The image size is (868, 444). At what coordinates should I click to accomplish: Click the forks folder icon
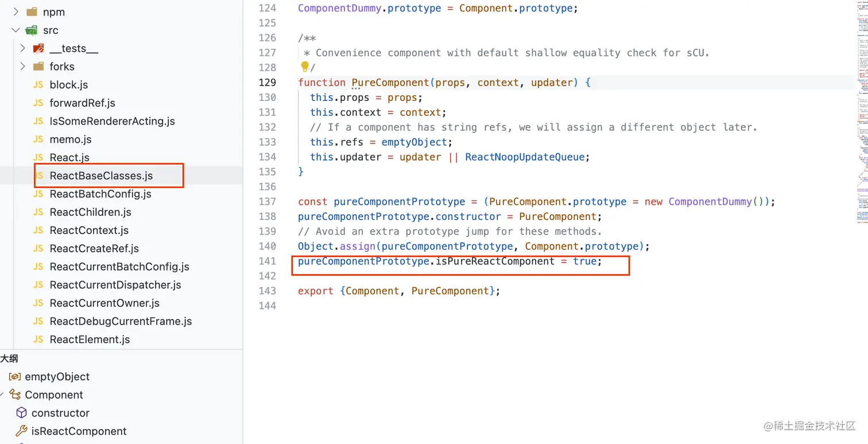pos(38,67)
